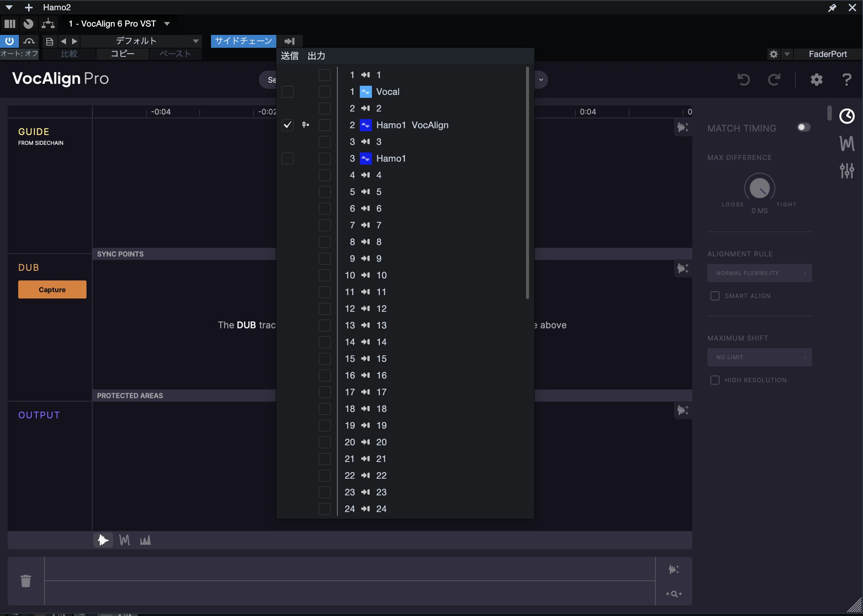
Task: Click the orange Capture button
Action: tap(52, 289)
